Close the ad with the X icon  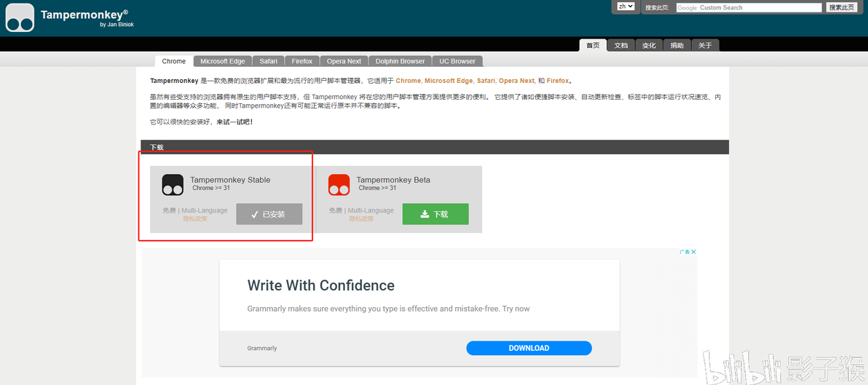click(x=694, y=252)
